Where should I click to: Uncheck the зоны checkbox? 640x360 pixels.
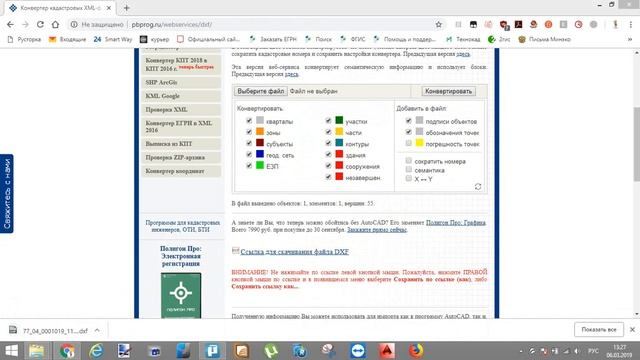point(249,132)
